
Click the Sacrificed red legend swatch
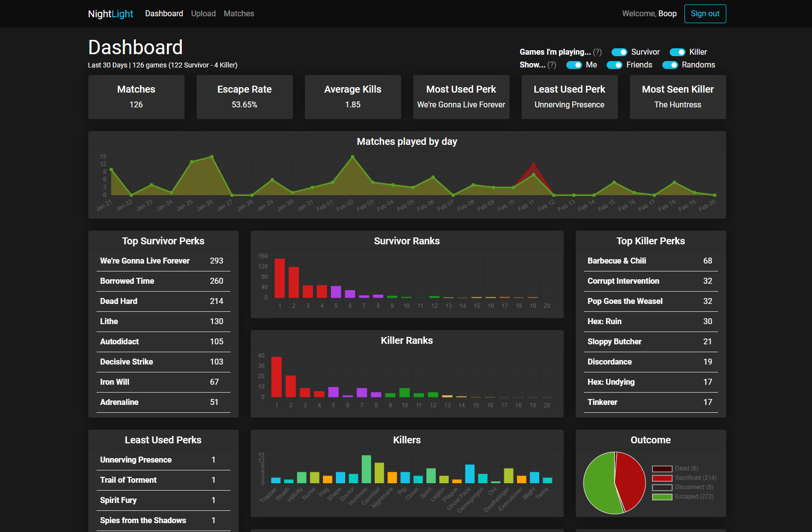click(x=662, y=478)
